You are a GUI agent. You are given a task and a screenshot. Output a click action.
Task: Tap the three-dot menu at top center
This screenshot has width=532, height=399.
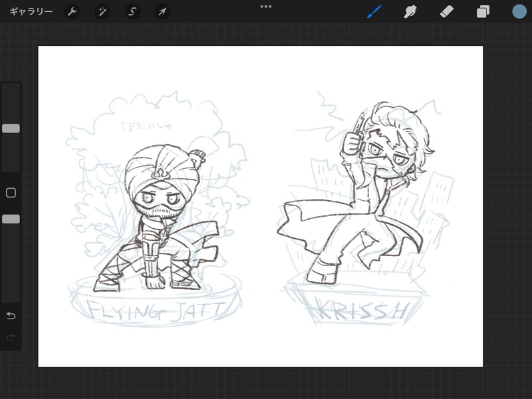[x=265, y=7]
